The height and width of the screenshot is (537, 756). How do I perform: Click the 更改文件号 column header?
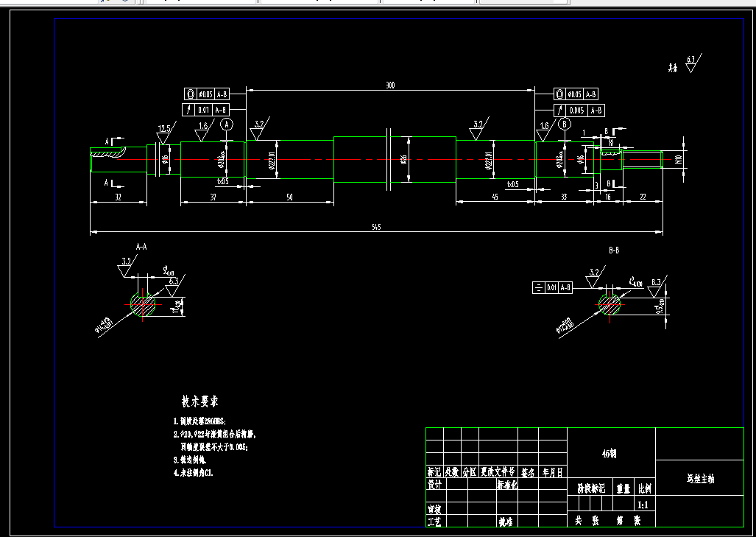[x=498, y=472]
